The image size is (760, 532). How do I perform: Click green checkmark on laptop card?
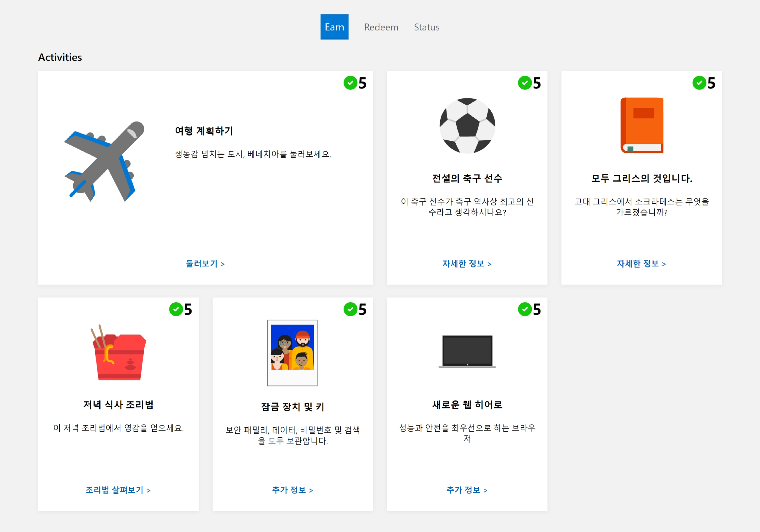tap(525, 309)
